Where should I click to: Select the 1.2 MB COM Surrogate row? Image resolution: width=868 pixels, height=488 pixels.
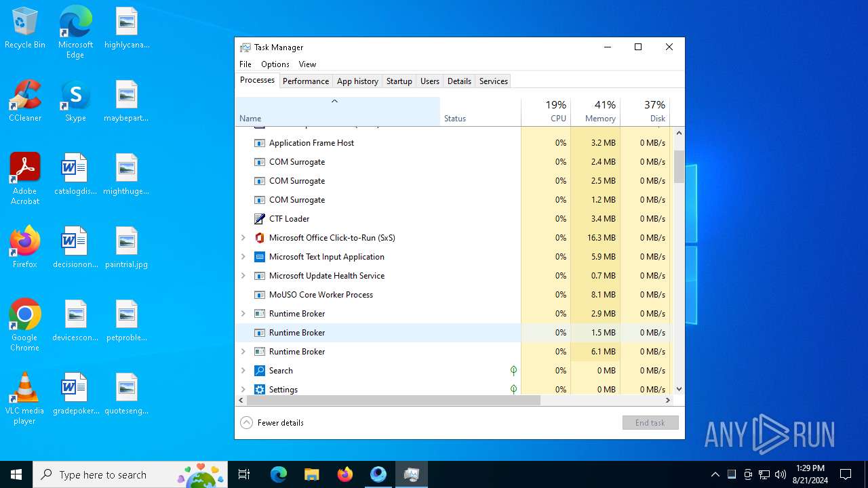(x=453, y=200)
